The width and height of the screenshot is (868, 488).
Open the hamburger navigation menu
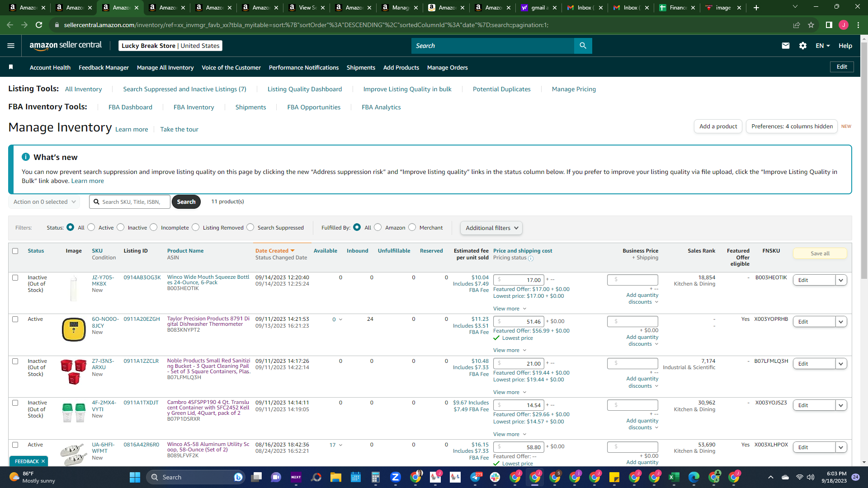pos(11,46)
